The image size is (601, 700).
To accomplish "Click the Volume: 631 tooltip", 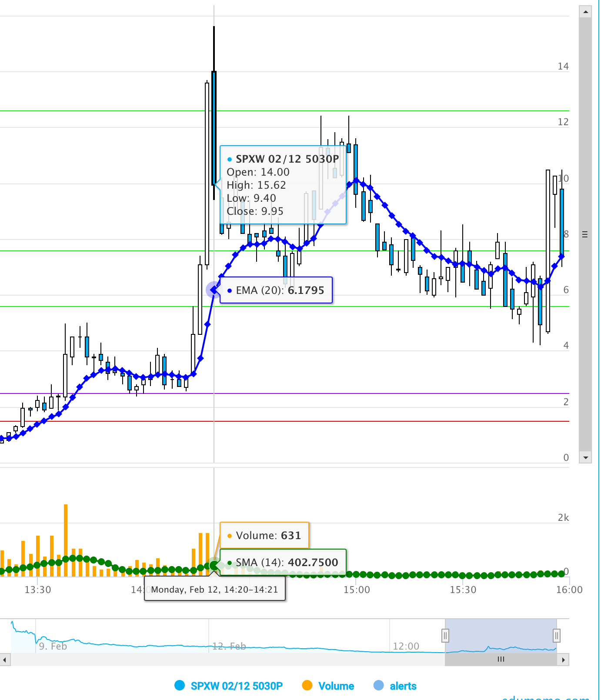I will pyautogui.click(x=264, y=535).
